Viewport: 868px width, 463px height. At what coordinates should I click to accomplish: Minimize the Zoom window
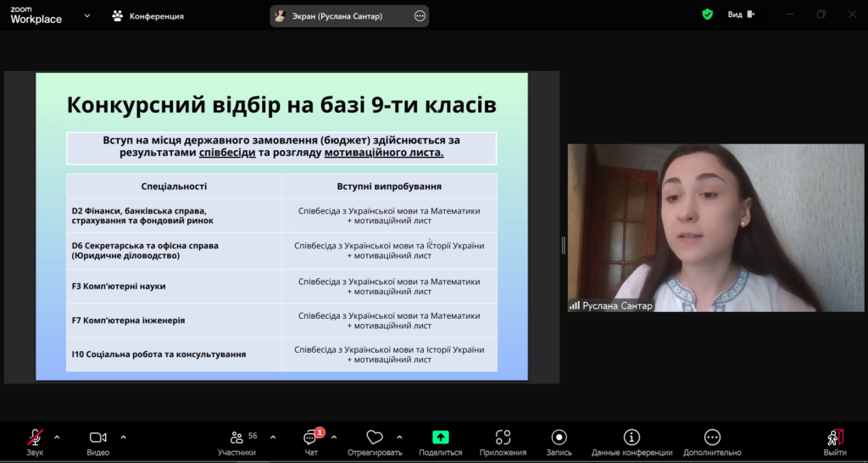coord(790,14)
